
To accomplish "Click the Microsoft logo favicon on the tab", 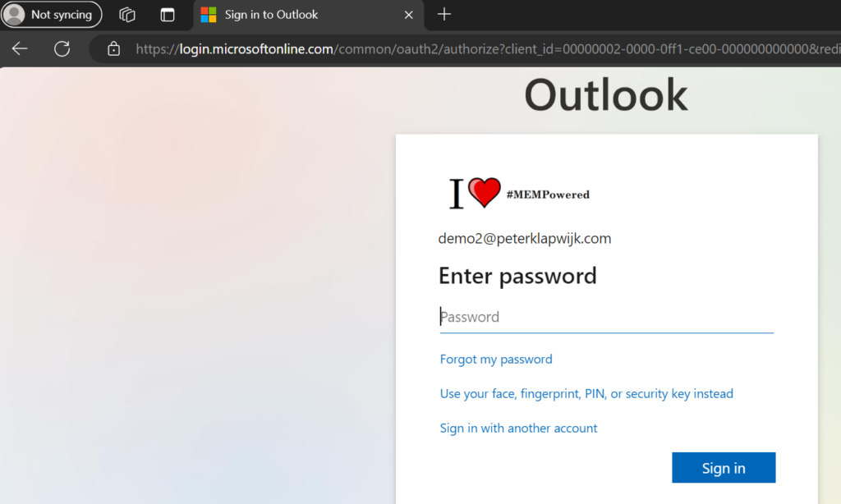I will (x=209, y=15).
